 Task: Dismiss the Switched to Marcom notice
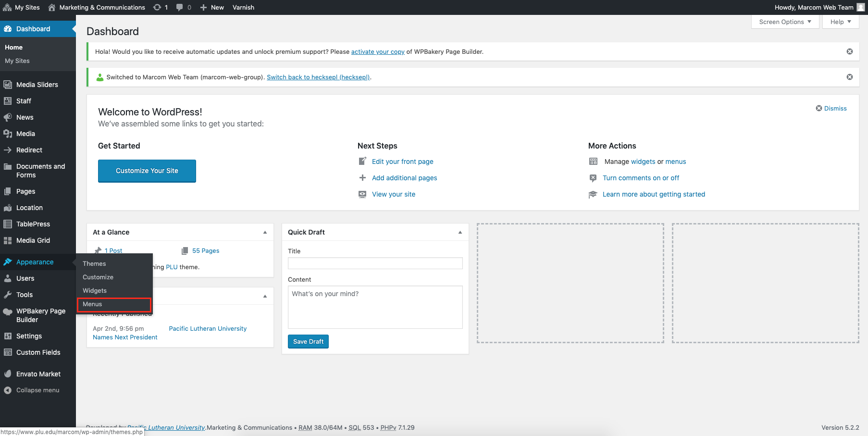(850, 77)
